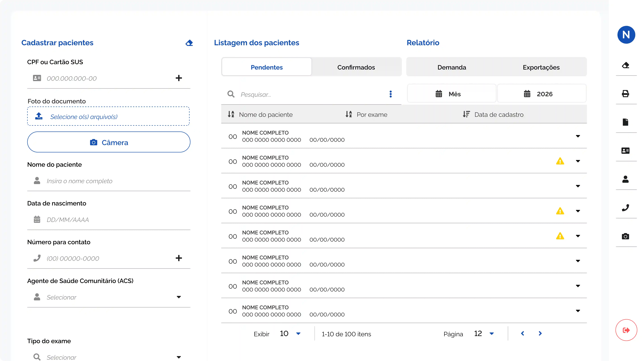This screenshot has height=361, width=644.
Task: Click plus icon next to CPF field
Action: coord(179,78)
